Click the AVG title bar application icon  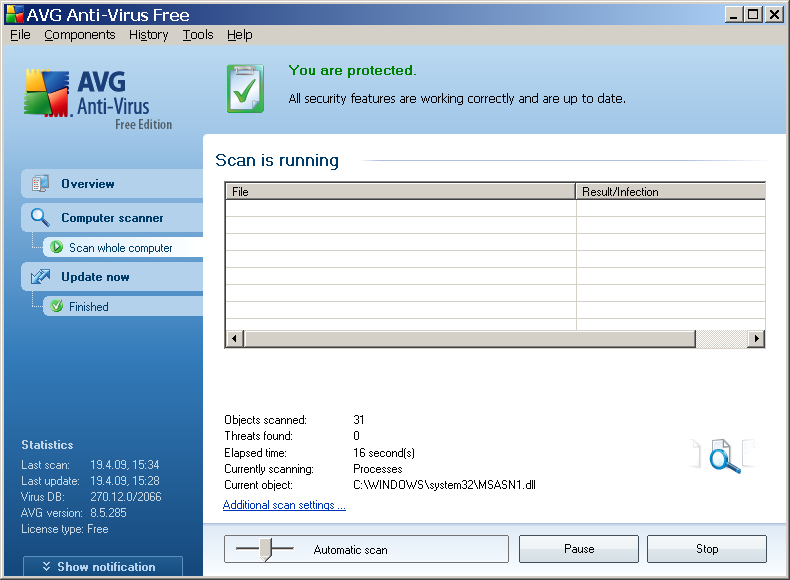[15, 14]
